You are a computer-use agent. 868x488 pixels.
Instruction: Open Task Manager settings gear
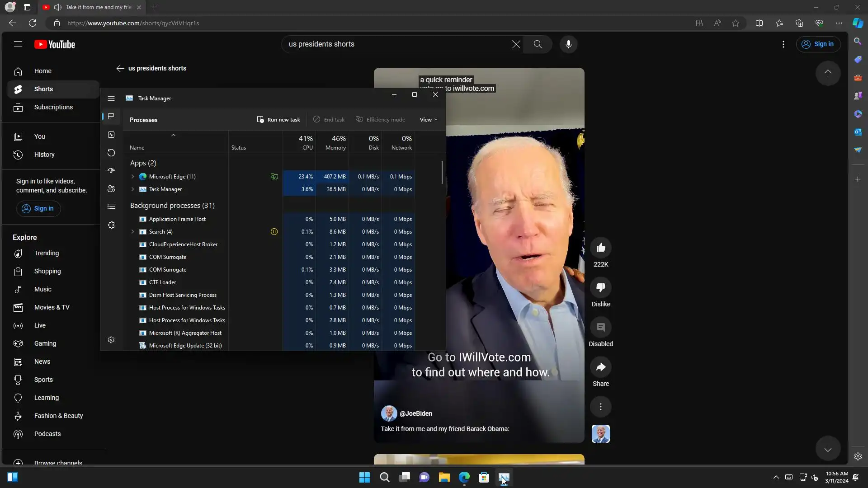click(111, 340)
